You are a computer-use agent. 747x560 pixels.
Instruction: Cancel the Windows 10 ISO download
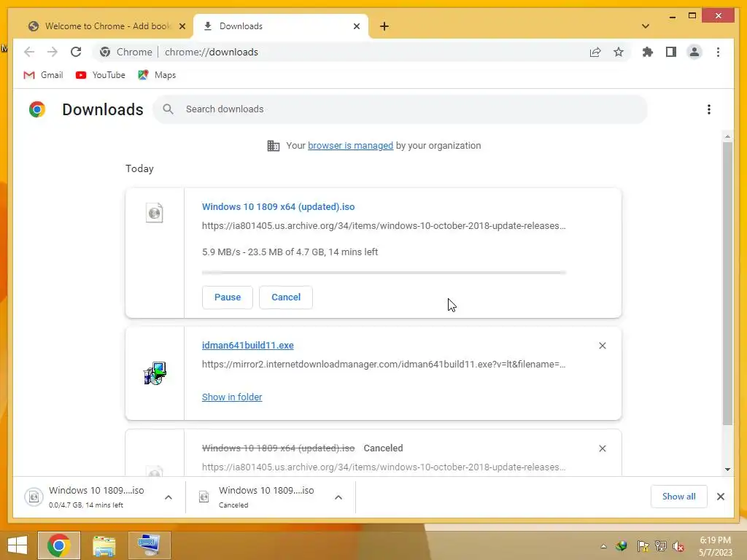[x=286, y=297]
